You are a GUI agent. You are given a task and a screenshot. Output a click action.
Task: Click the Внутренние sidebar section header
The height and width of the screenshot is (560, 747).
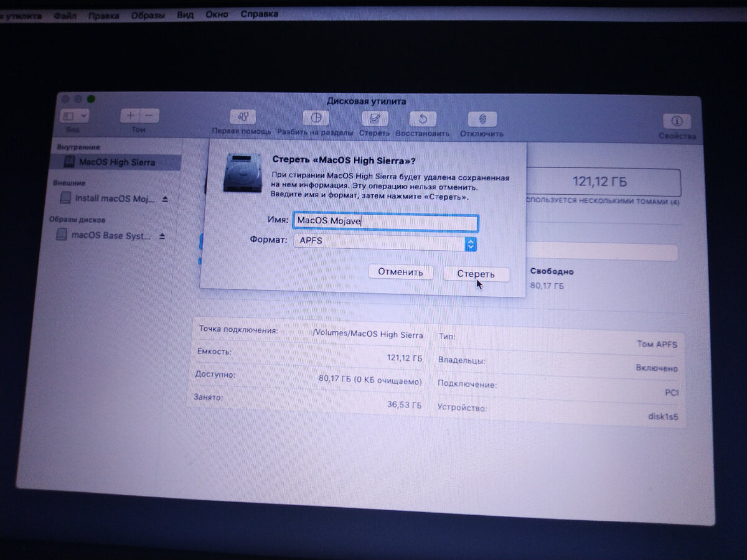pos(78,147)
